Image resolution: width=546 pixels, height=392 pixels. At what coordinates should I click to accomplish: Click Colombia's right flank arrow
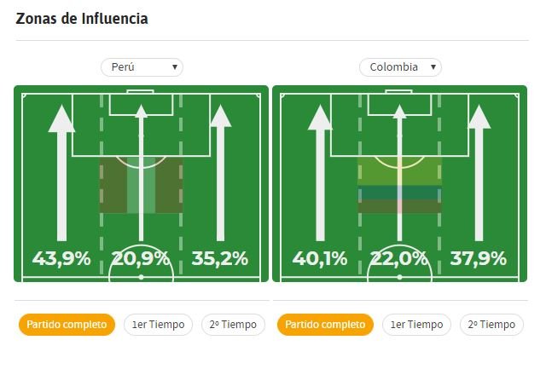pyautogui.click(x=479, y=173)
